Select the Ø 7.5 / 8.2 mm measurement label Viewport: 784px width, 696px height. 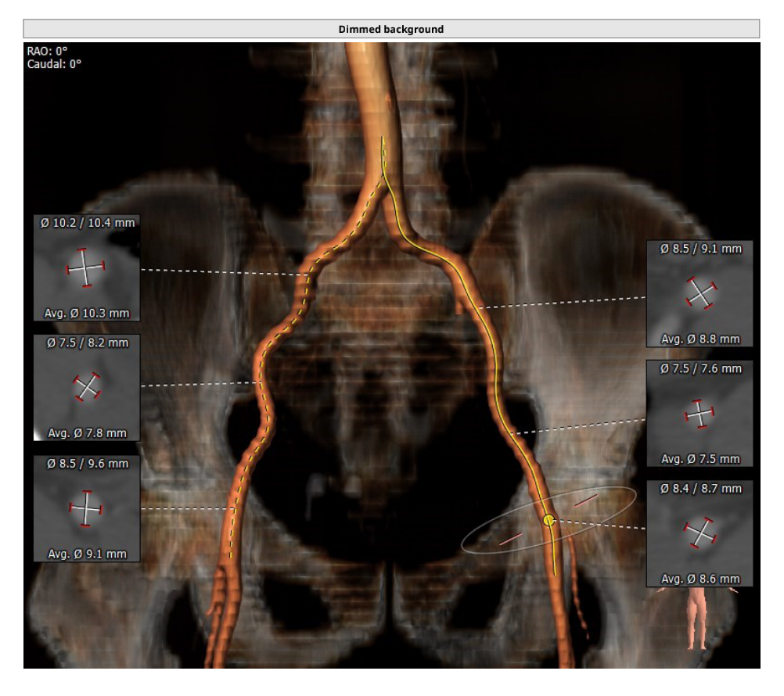[x=87, y=343]
